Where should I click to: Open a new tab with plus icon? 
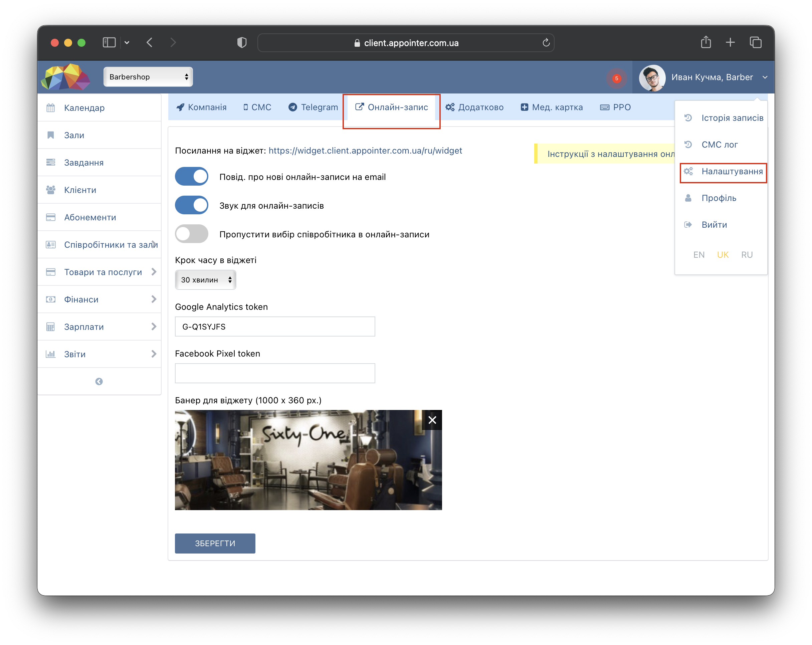[730, 42]
